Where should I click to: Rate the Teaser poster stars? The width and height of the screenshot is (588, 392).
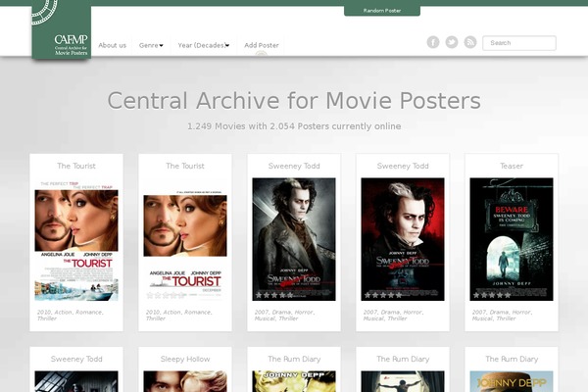(492, 295)
